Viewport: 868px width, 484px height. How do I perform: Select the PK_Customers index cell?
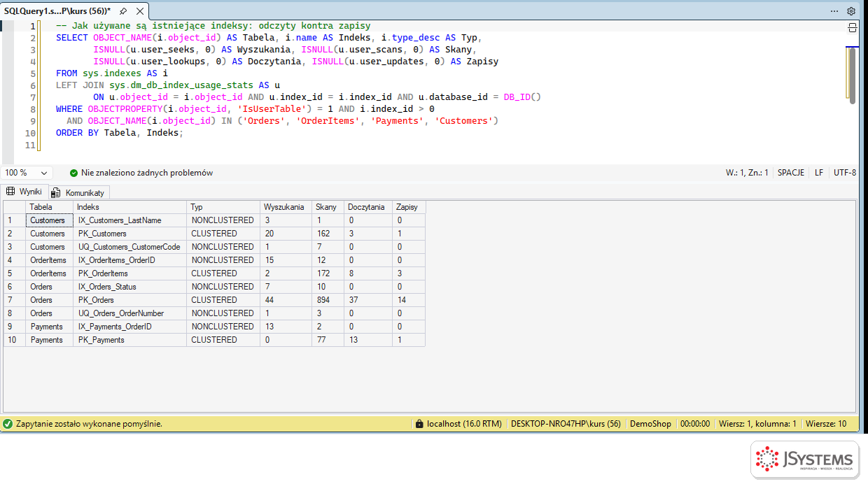coord(130,234)
